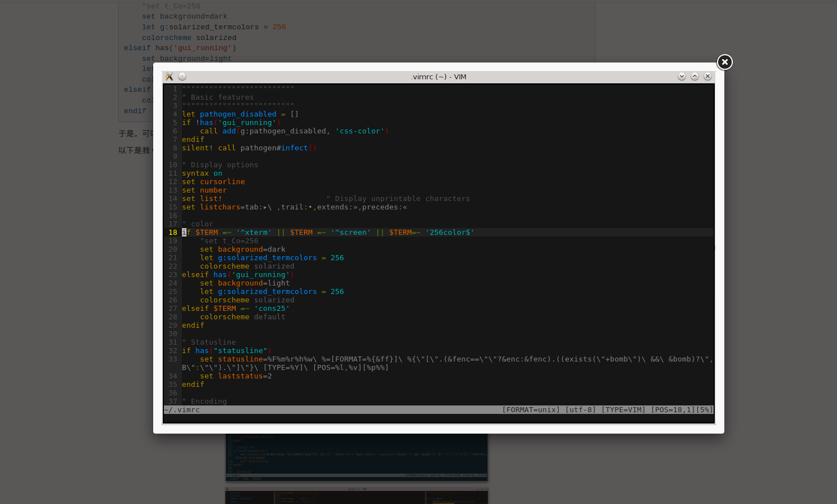Viewport: 837px width, 504px height.
Task: Click 'let g:solarized_termcolors = 256' on line 21
Action: (272, 258)
